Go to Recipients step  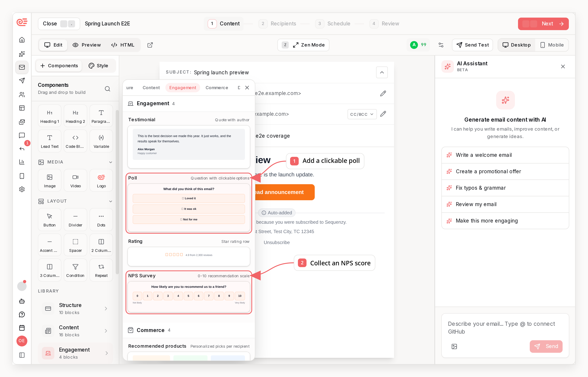click(x=277, y=24)
